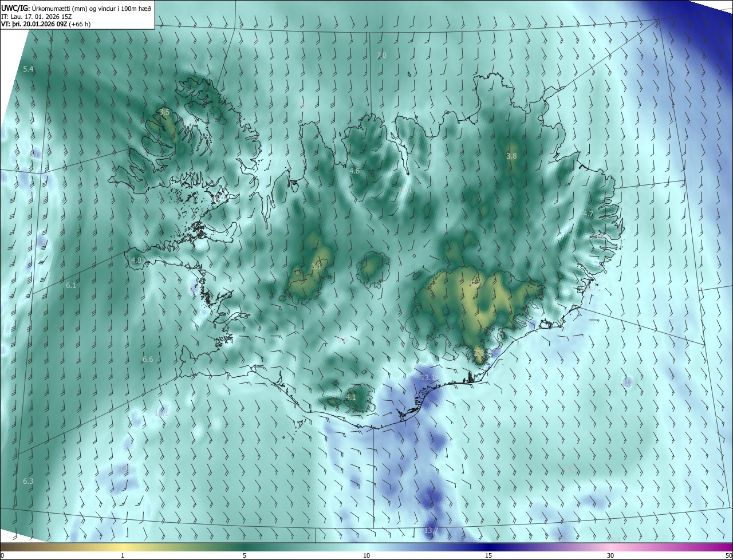The width and height of the screenshot is (733, 560).
Task: Click the legend tick label 15
Action: pos(488,556)
